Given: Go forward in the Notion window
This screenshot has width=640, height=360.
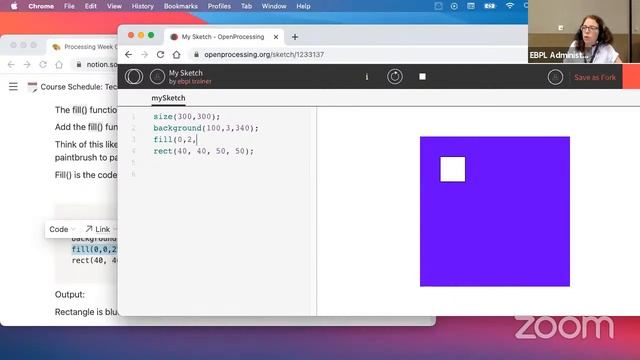Looking at the screenshot, I should pos(27,64).
